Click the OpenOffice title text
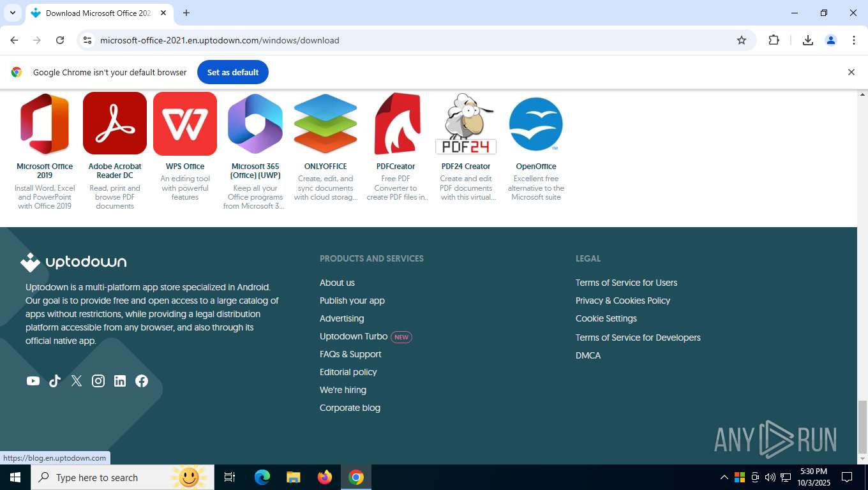This screenshot has width=868, height=490. coord(536,167)
